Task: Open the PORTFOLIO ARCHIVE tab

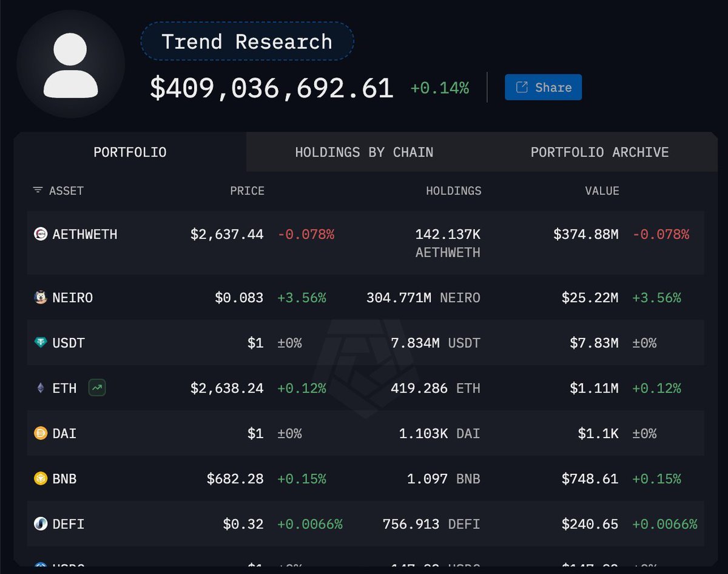Action: tap(599, 152)
